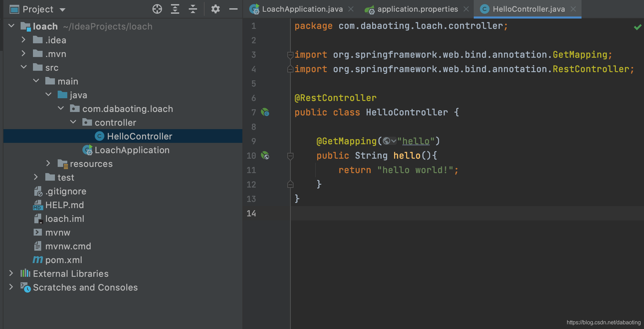Select the .gitignore file

pyautogui.click(x=66, y=191)
